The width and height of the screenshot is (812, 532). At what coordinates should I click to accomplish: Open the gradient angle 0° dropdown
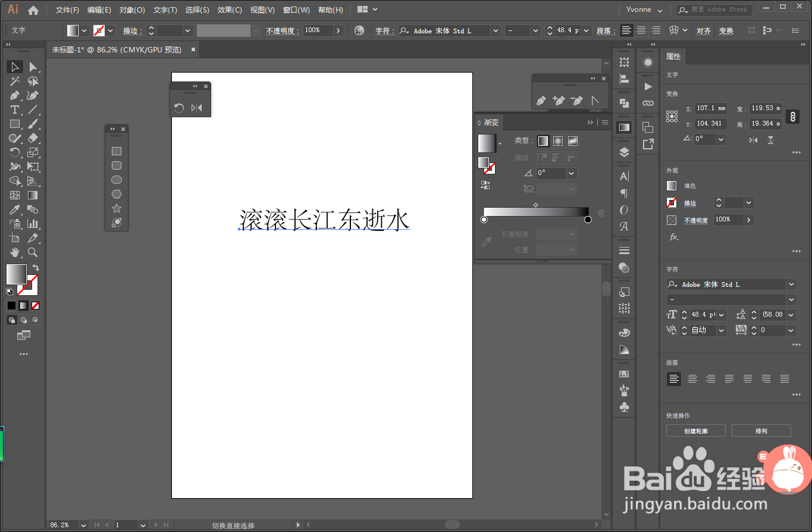point(570,173)
